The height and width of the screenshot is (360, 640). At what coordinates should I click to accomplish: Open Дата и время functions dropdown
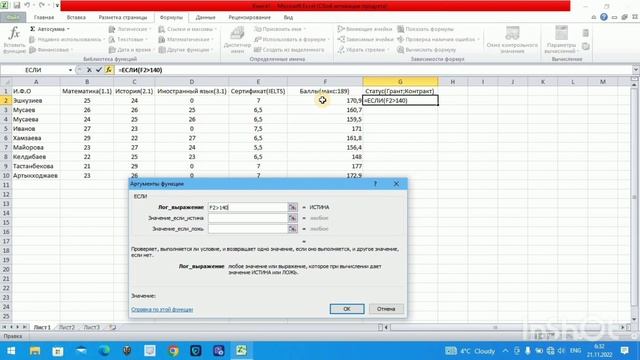131,50
